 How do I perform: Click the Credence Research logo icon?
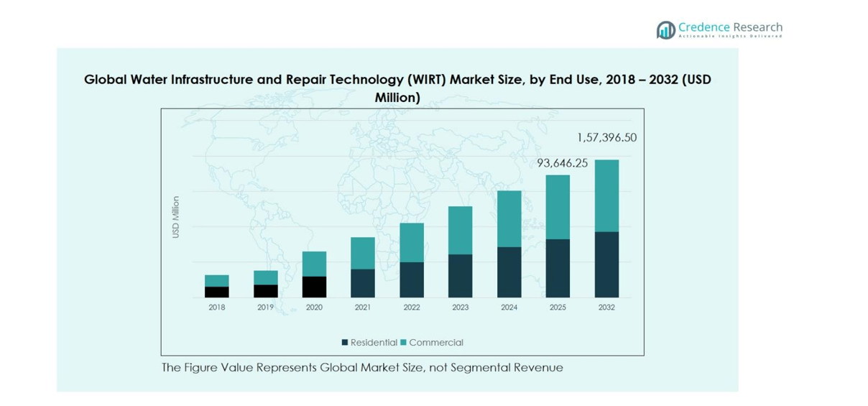[x=665, y=29]
